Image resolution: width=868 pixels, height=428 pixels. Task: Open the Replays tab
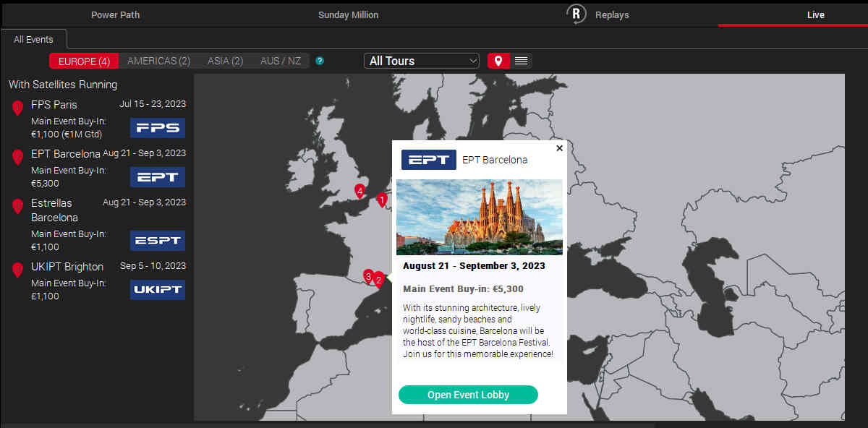tap(612, 14)
